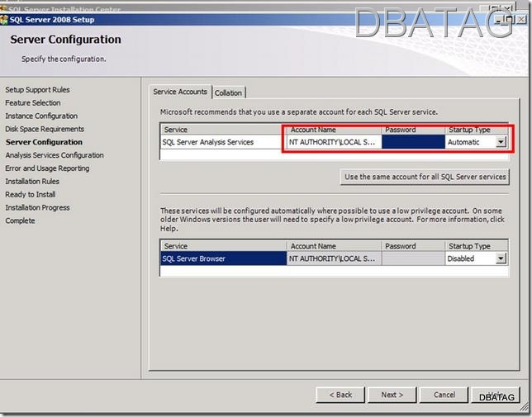The height and width of the screenshot is (417, 532).
Task: Cancel the SQL Server setup
Action: click(444, 395)
